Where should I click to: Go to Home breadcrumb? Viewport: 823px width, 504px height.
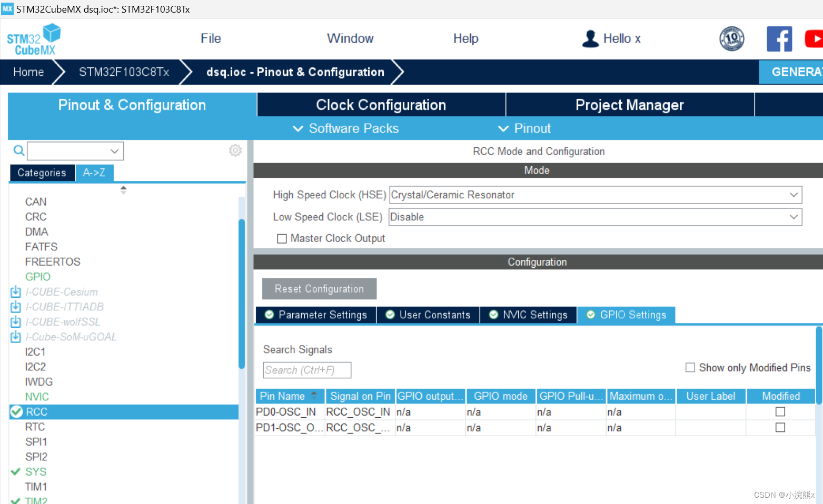[x=28, y=72]
